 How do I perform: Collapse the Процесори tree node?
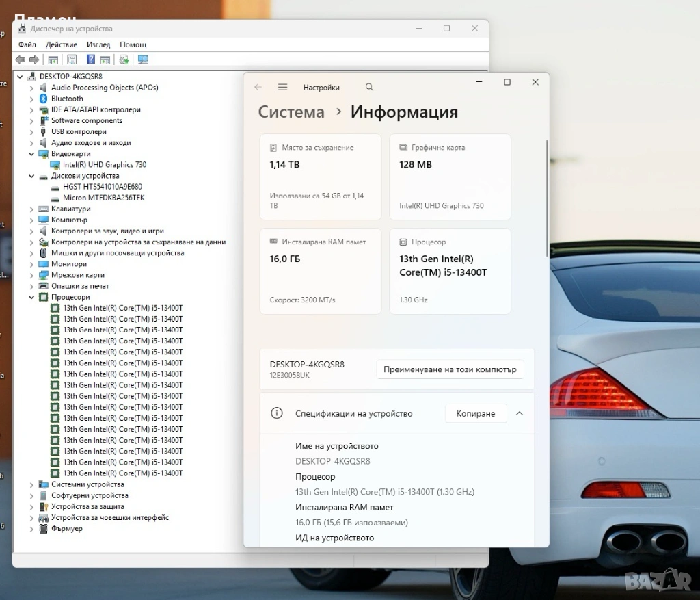(x=31, y=298)
